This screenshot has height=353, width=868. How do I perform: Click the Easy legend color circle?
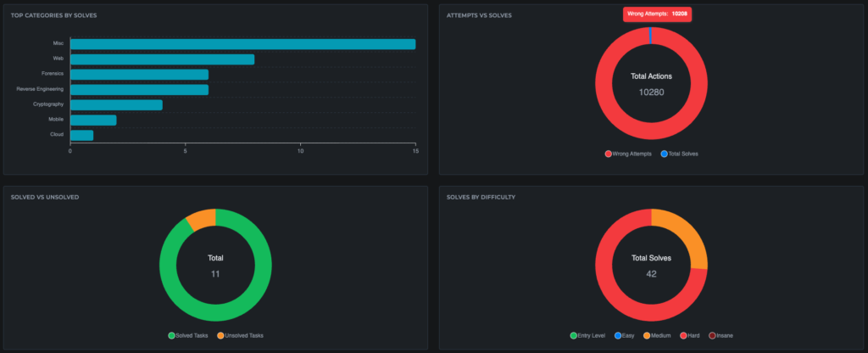point(618,335)
